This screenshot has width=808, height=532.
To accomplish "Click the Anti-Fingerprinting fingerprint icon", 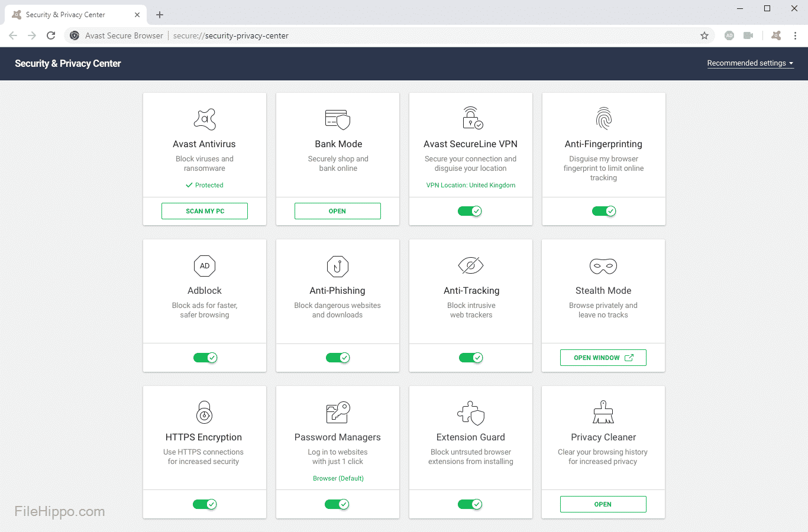I will coord(603,119).
